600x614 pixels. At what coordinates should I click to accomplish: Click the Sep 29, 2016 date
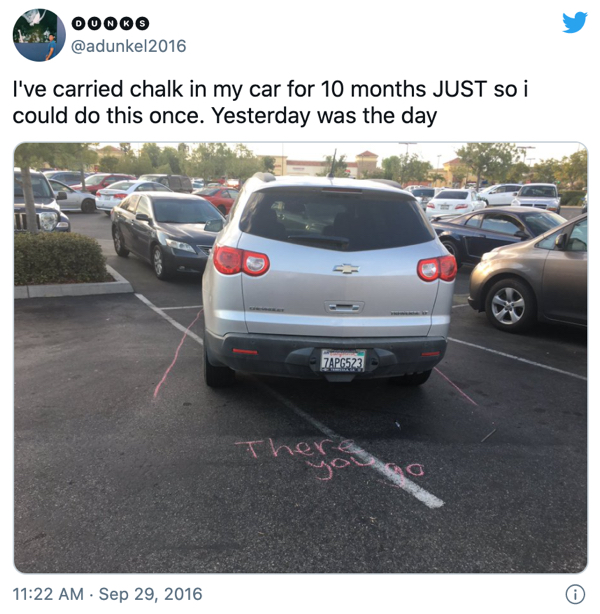[x=150, y=594]
